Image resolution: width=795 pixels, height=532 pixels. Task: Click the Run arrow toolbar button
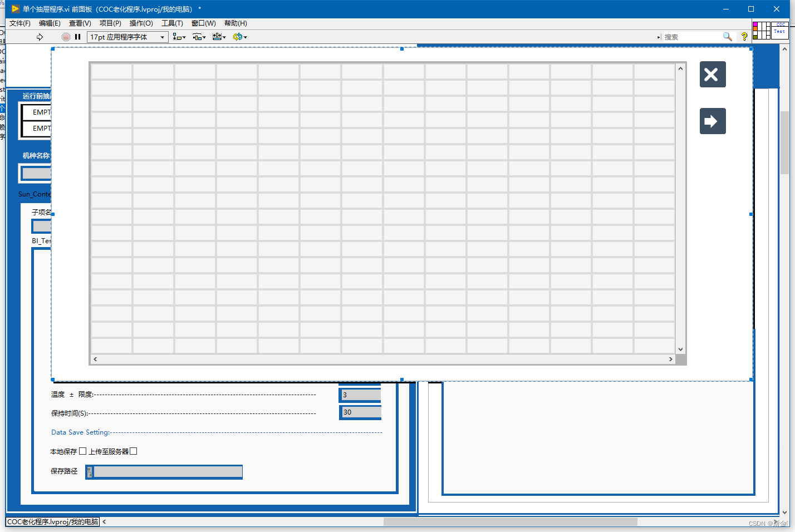[40, 37]
